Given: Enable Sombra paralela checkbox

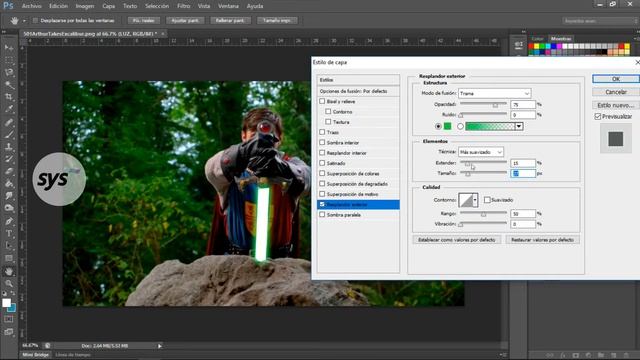Looking at the screenshot, I should click(322, 215).
